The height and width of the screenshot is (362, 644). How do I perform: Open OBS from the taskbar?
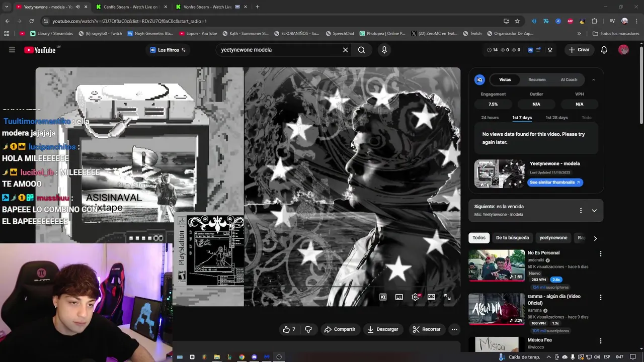[279, 357]
